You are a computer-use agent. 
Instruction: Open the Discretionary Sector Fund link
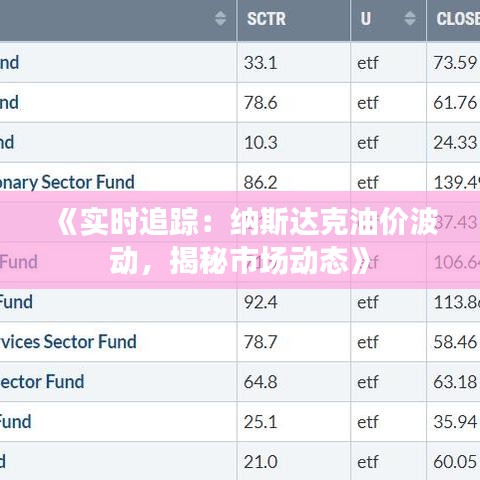tap(67, 182)
